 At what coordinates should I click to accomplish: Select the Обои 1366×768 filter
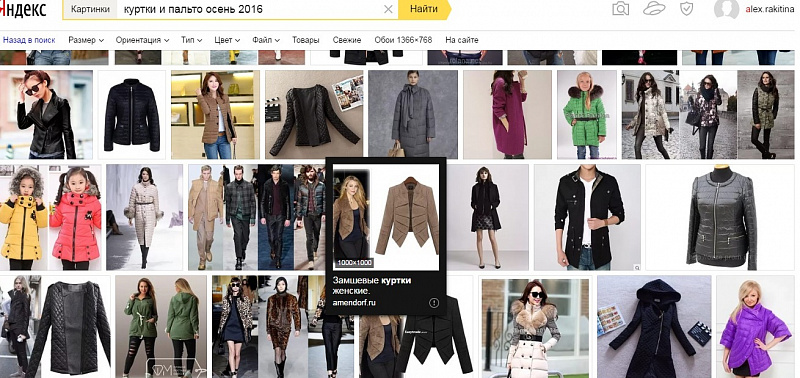coord(403,40)
